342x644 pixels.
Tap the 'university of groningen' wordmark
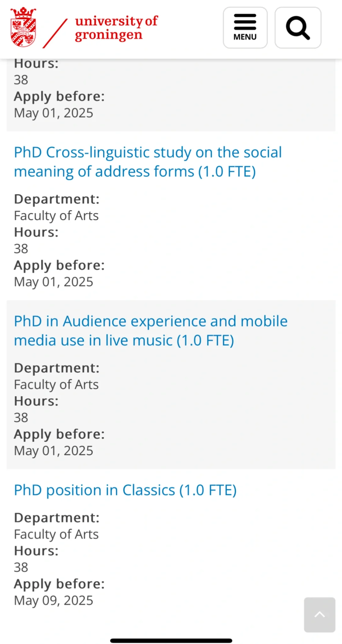116,28
